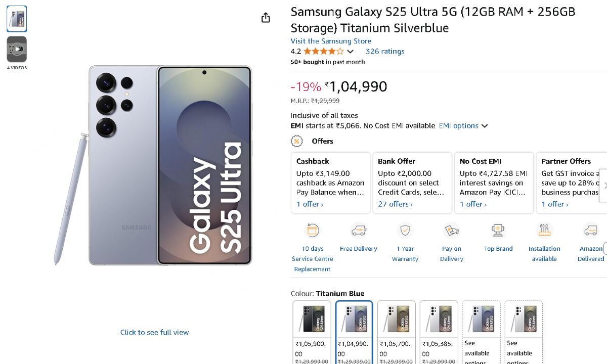607x364 pixels.
Task: Click the Amazon Delivered icon
Action: tap(590, 231)
